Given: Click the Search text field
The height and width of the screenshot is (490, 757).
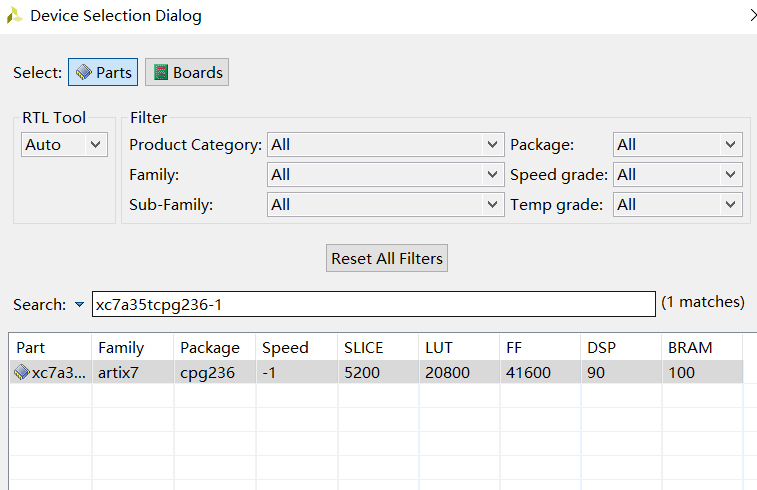Looking at the screenshot, I should pyautogui.click(x=374, y=304).
